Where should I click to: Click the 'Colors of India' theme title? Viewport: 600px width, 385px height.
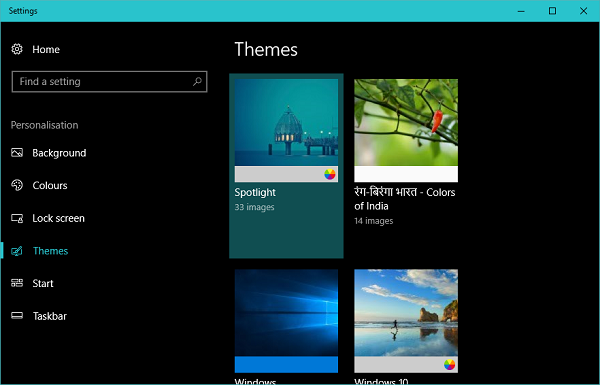tap(405, 199)
